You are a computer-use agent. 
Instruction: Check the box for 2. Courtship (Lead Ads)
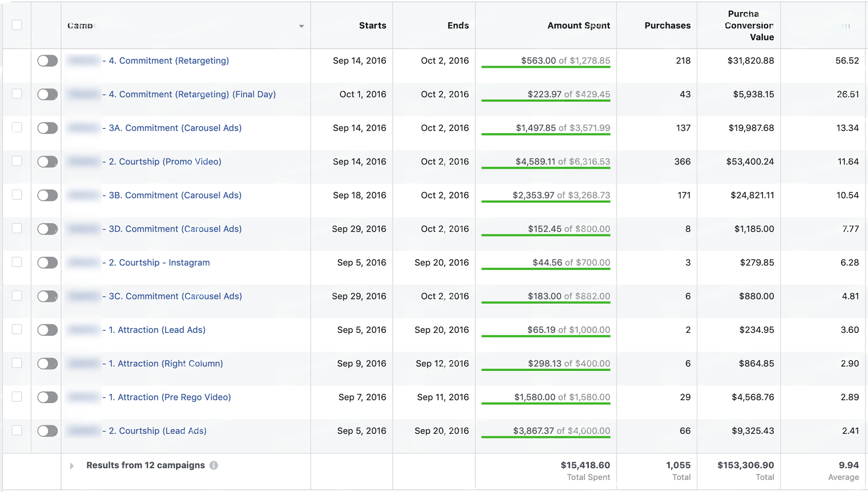(17, 431)
